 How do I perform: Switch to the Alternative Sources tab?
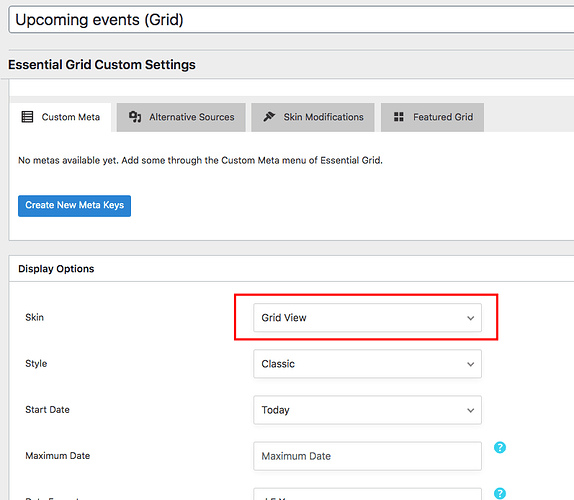point(181,117)
